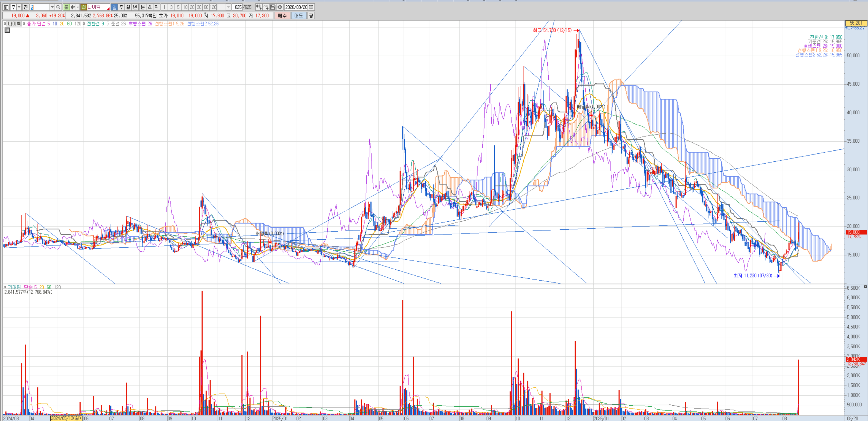Select the 120 interval preset
Screen dimensions: 868x421
[x=213, y=7]
